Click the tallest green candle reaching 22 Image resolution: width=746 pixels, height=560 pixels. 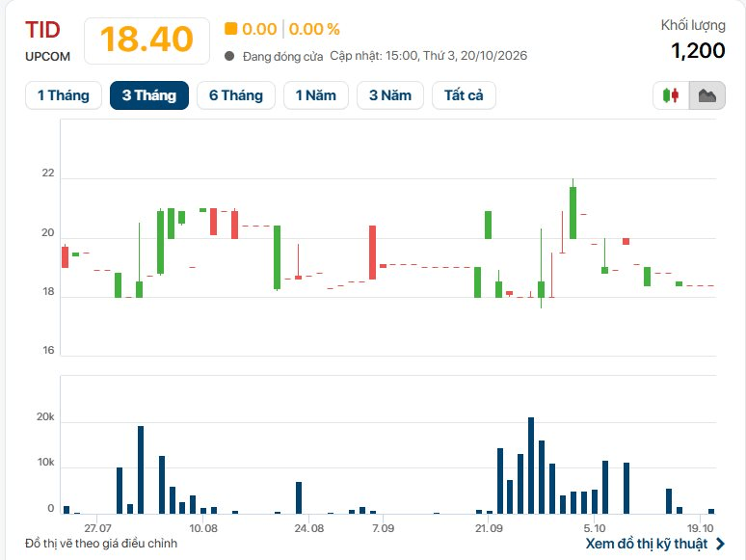pyautogui.click(x=573, y=212)
